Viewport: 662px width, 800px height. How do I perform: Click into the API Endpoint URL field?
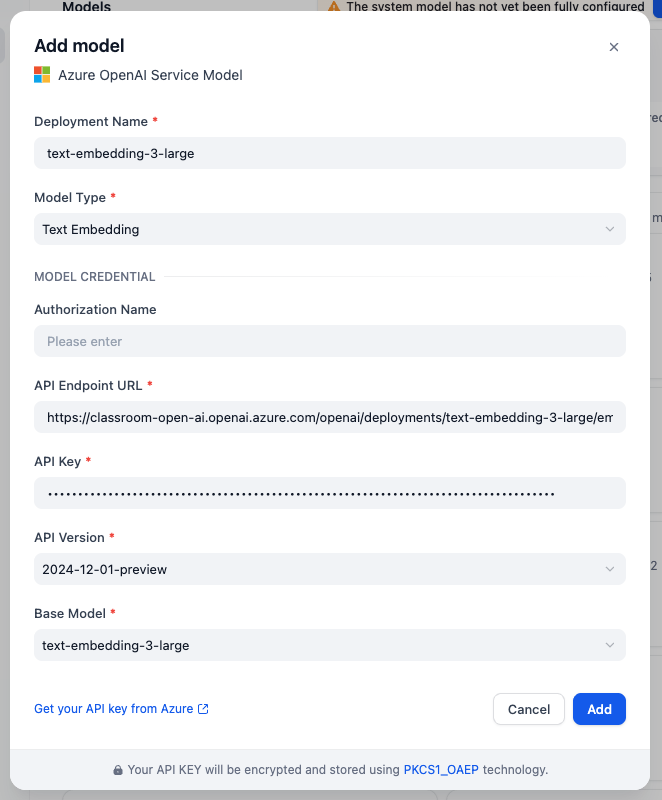[x=330, y=417]
